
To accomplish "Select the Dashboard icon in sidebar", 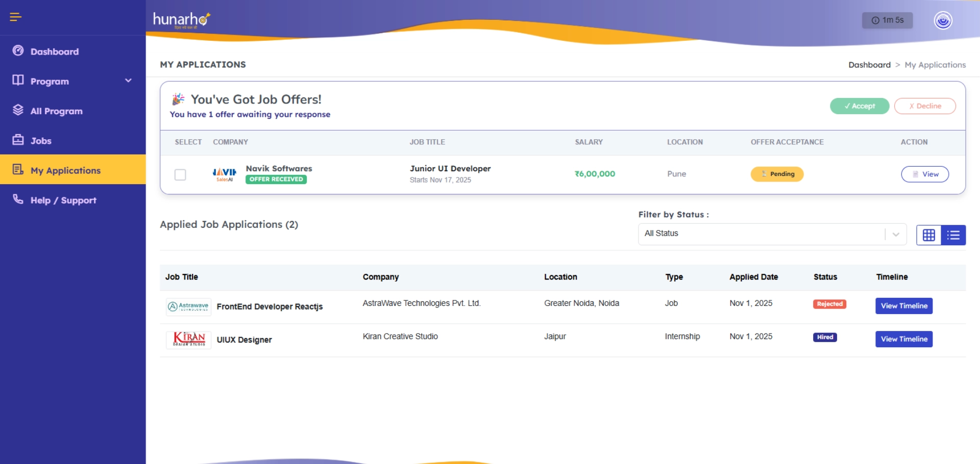I will [x=18, y=51].
